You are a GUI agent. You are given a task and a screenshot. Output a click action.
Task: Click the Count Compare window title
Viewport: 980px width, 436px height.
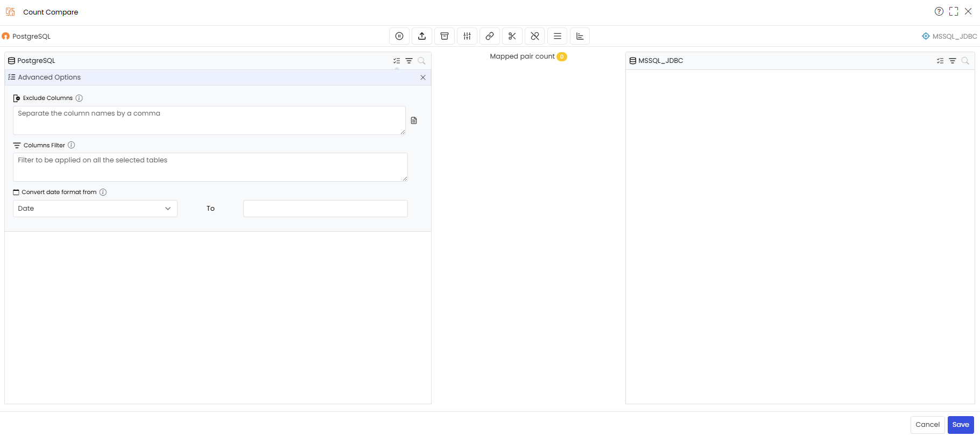tap(51, 12)
